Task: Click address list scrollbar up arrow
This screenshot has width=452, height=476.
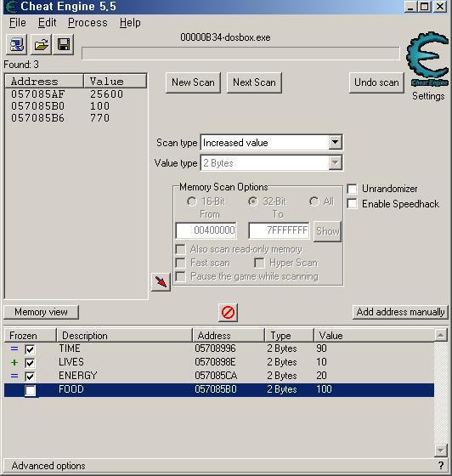Action: pyautogui.click(x=440, y=335)
